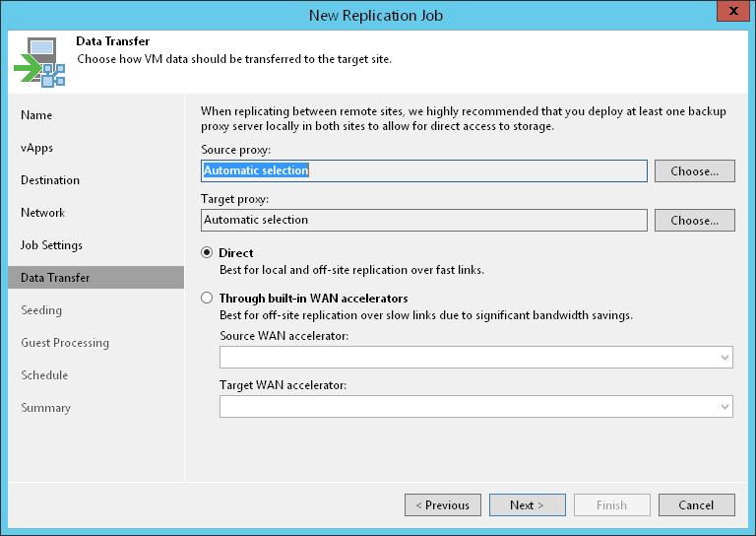This screenshot has width=756, height=536.
Task: Open the Job Settings step
Action: 51,245
